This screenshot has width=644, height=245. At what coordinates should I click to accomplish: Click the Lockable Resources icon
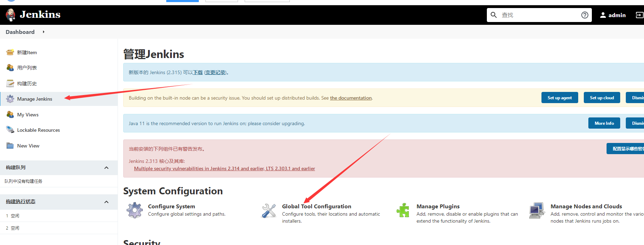coord(10,130)
